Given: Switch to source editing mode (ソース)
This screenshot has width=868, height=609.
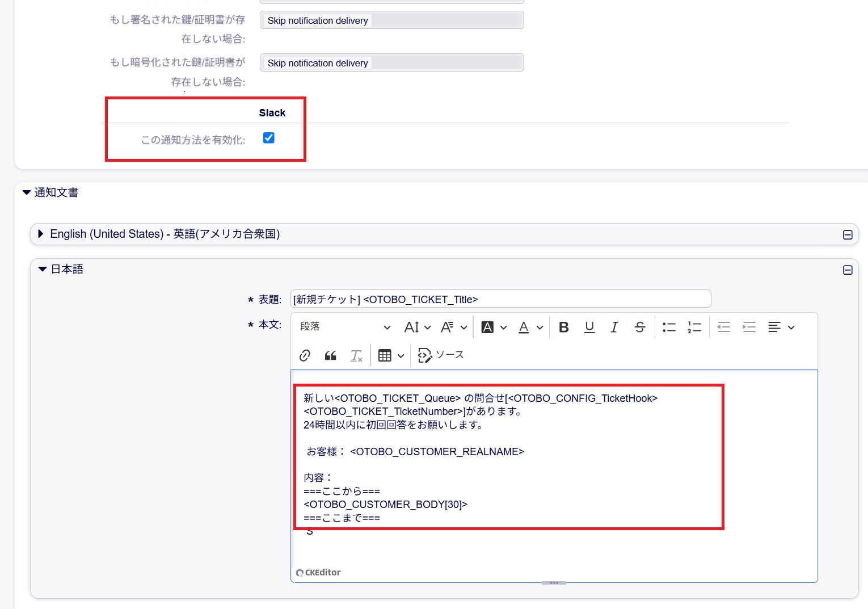Looking at the screenshot, I should point(441,355).
